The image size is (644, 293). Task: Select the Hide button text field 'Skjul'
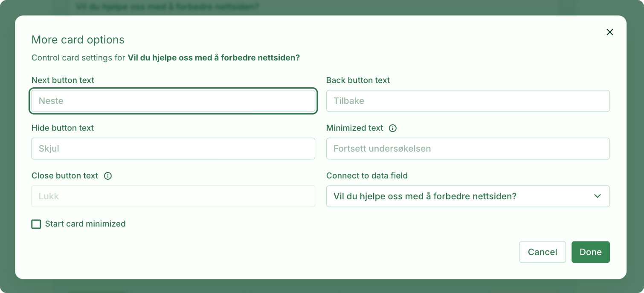coord(173,149)
